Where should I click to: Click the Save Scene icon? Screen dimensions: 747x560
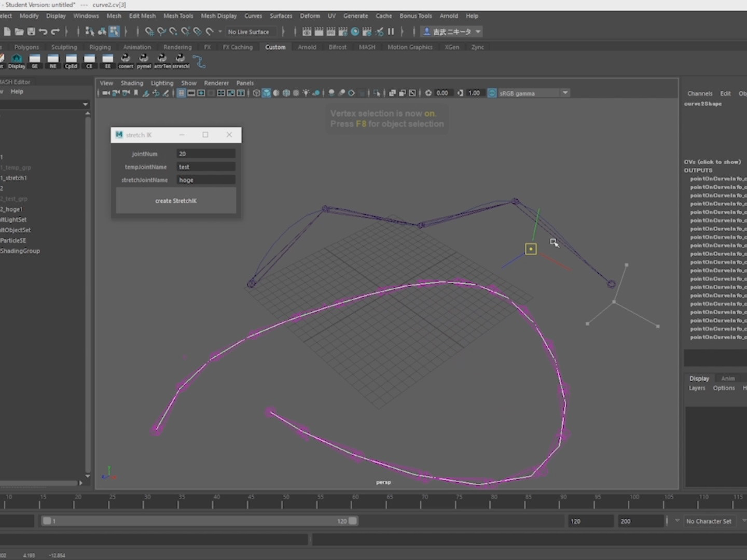tap(31, 32)
